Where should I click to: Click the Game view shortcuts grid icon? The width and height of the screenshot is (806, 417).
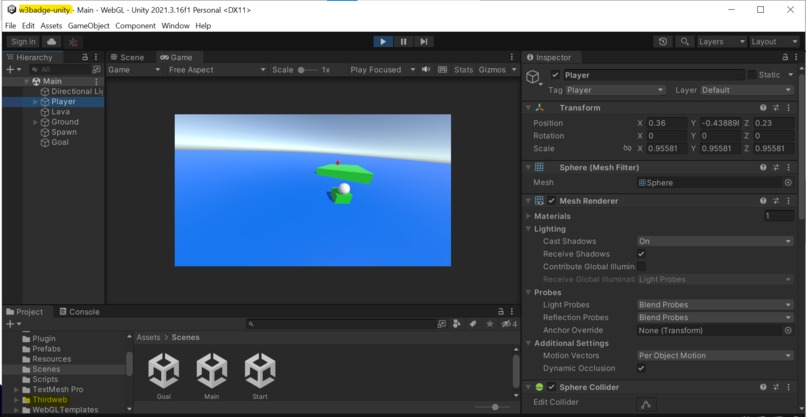[x=442, y=69]
